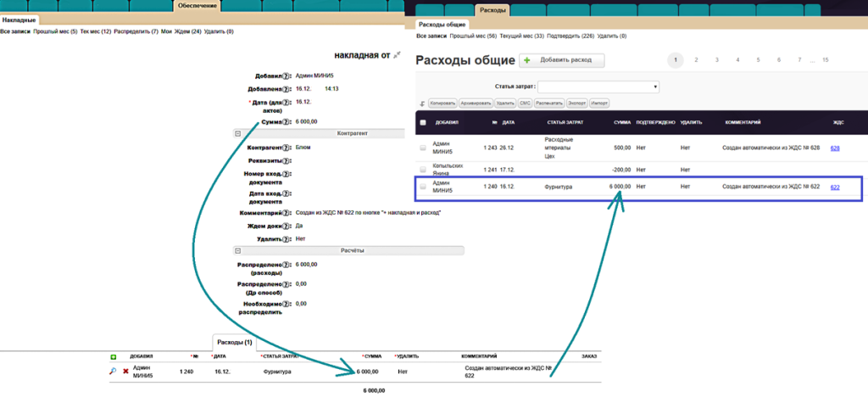Go to page 2 of expenses

[696, 60]
